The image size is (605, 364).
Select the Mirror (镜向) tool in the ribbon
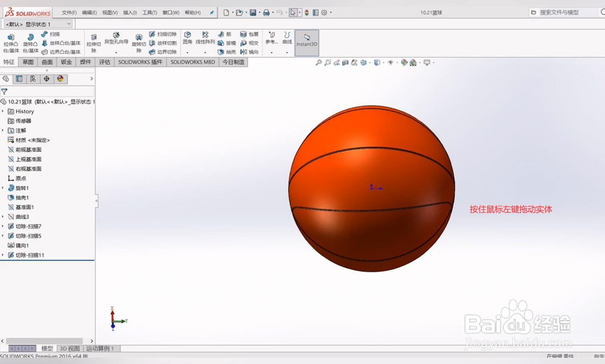pos(249,52)
